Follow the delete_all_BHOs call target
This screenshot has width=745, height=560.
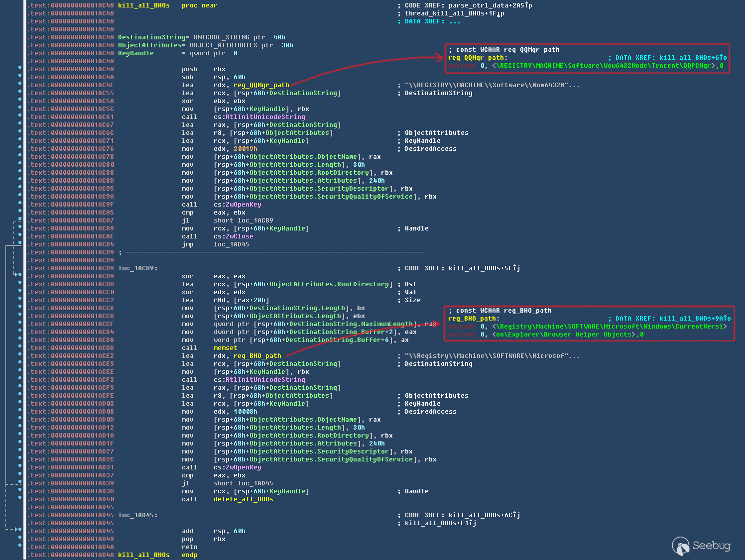(243, 499)
